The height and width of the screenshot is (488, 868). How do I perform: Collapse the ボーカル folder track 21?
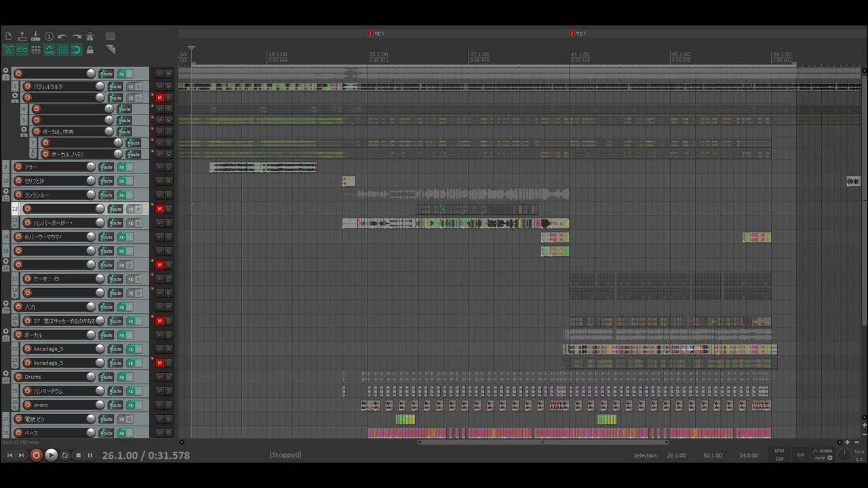[x=6, y=331]
